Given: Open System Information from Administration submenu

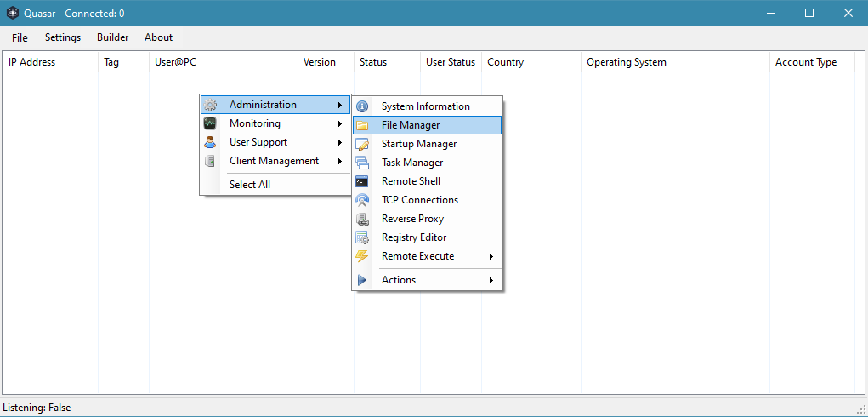Looking at the screenshot, I should (427, 106).
